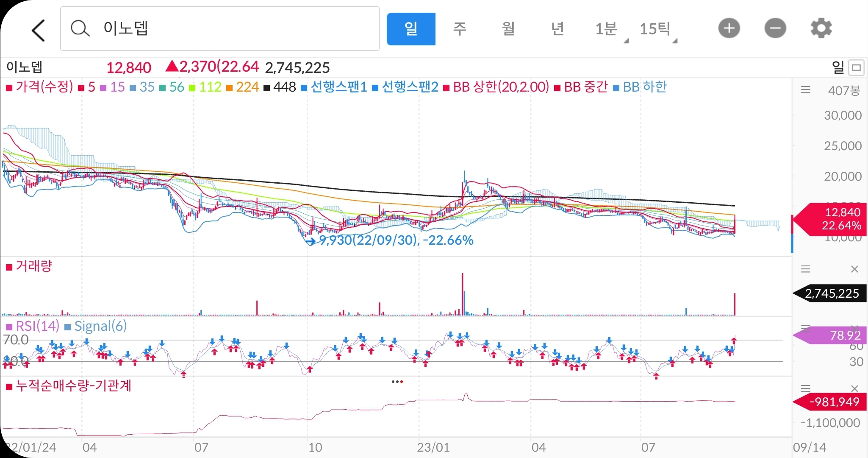Click the search magnifier icon

[80, 29]
